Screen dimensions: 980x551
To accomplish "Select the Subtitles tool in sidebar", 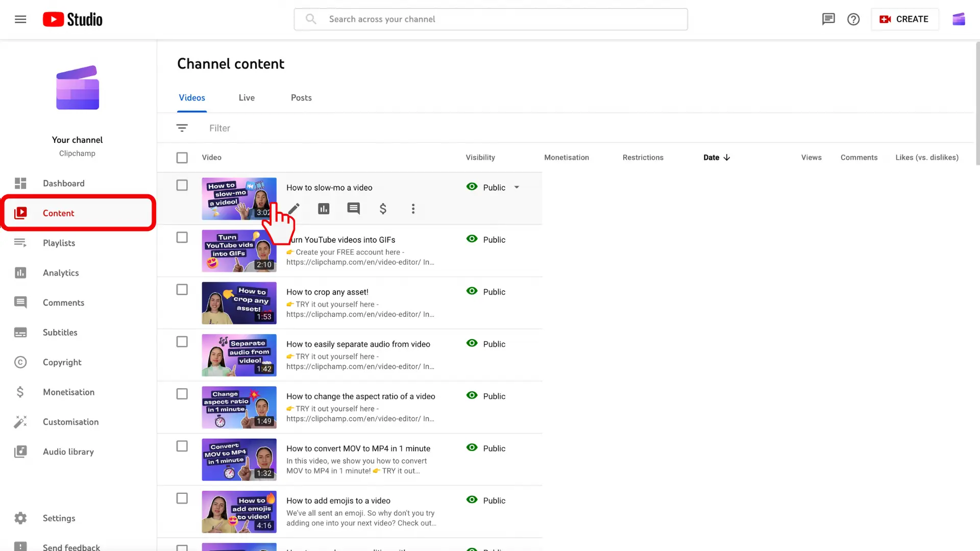I will click(60, 332).
